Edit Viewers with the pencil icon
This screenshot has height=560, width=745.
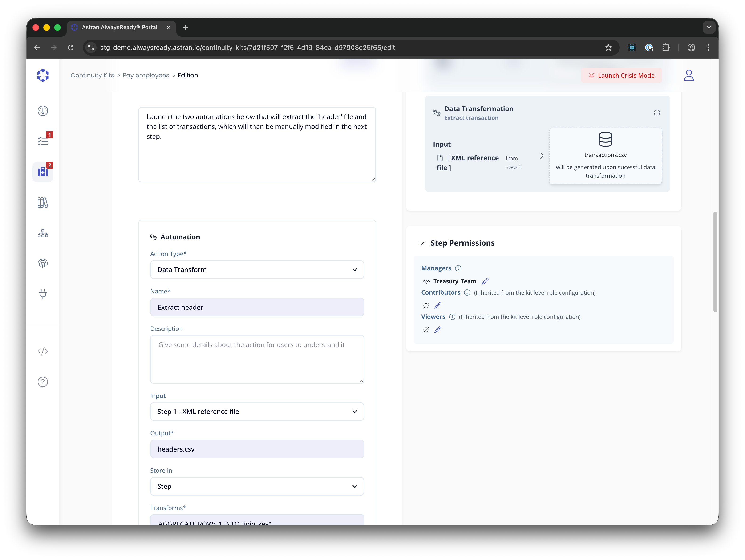point(437,330)
